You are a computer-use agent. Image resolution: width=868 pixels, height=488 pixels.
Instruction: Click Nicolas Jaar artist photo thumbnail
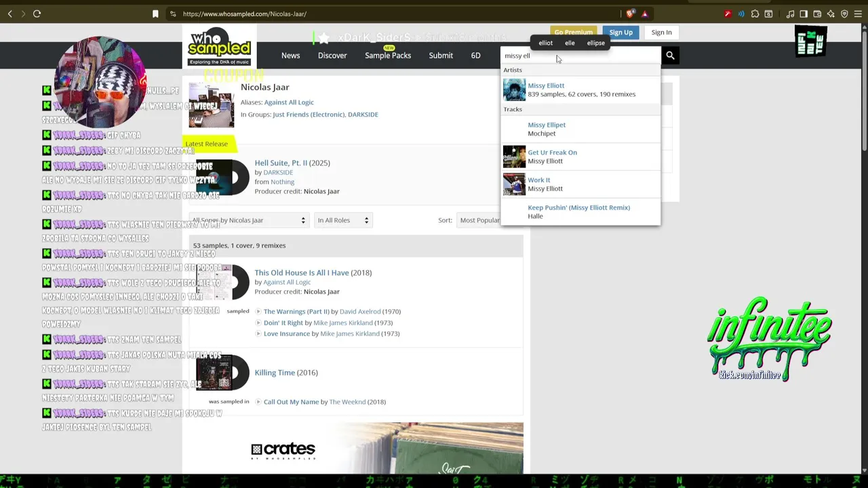pyautogui.click(x=212, y=105)
